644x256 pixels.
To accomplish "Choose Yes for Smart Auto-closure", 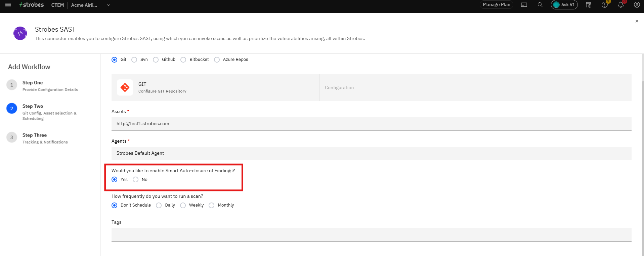I will click(115, 180).
